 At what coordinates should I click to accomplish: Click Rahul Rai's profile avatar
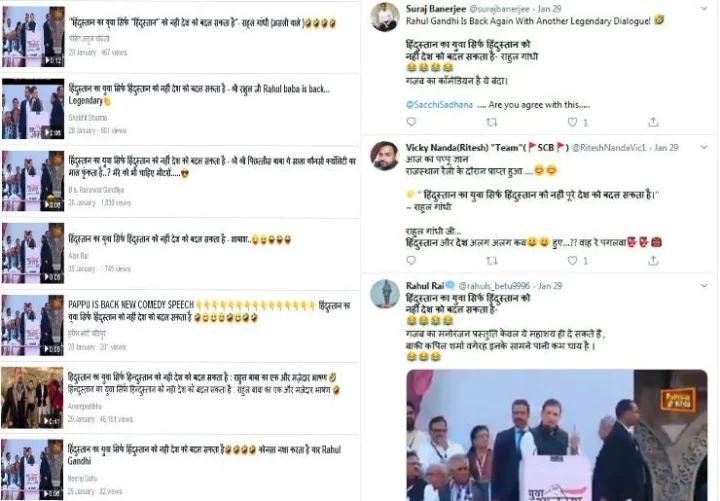385,293
